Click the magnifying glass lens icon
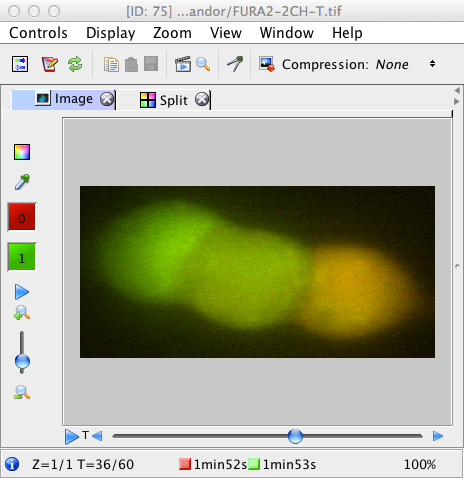This screenshot has height=479, width=464. tap(203, 64)
